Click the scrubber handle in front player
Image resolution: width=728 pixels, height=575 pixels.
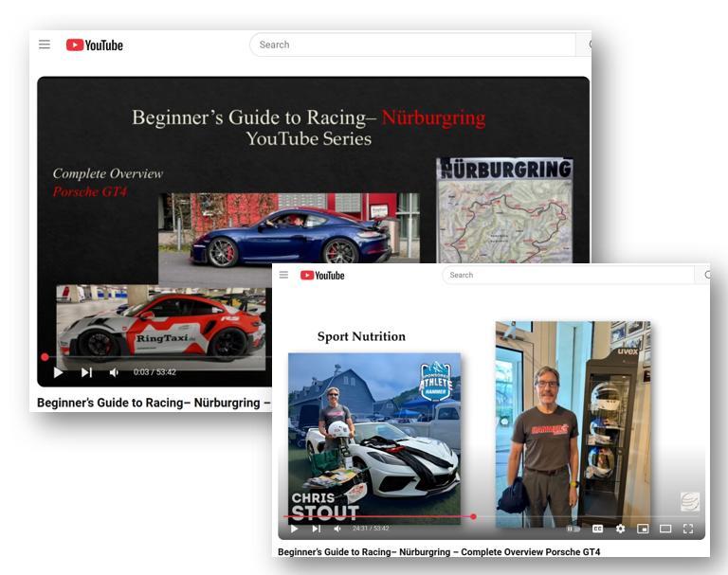473,516
